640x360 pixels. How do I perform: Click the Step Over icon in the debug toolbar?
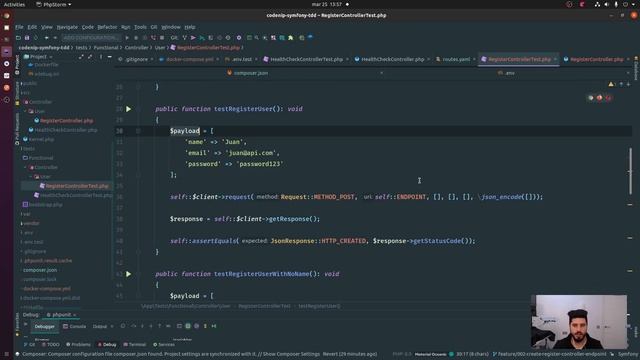point(133,326)
